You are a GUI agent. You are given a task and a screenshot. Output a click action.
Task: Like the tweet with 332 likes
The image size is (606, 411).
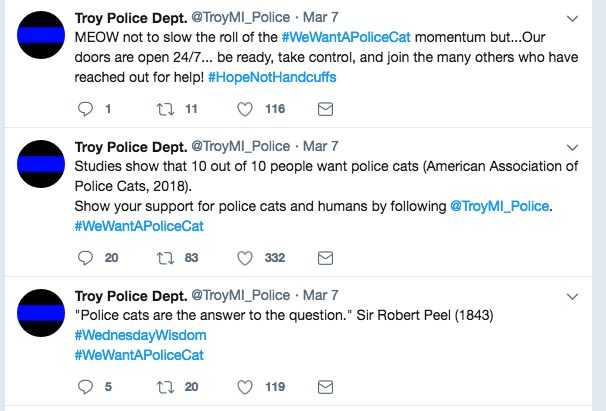[x=245, y=258]
